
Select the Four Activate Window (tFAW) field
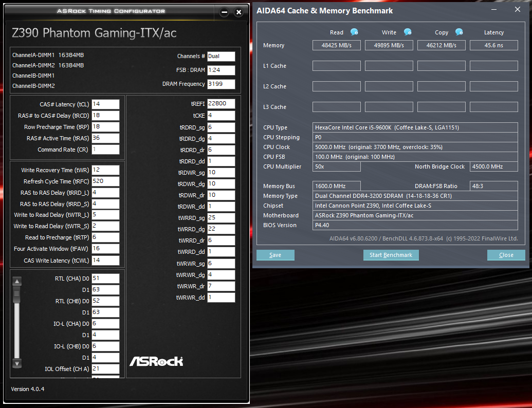tap(105, 249)
